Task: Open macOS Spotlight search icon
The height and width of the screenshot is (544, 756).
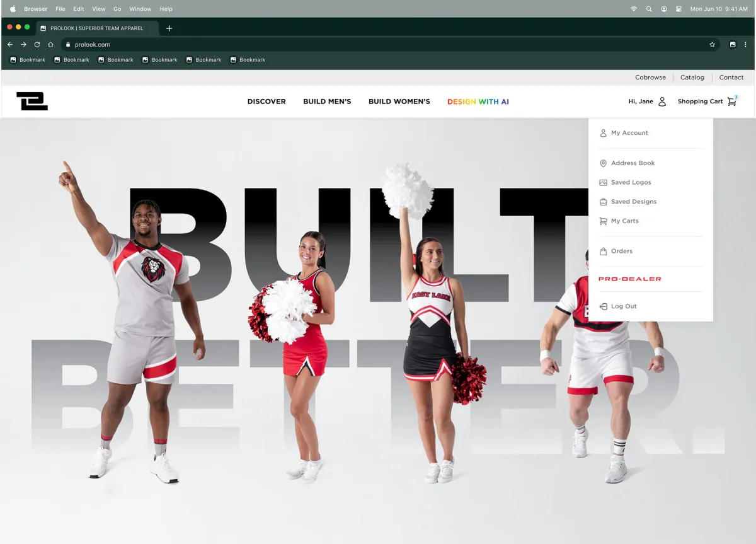Action: coord(649,9)
